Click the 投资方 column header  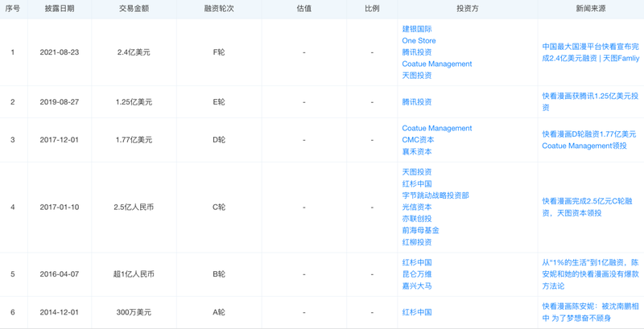pyautogui.click(x=468, y=9)
